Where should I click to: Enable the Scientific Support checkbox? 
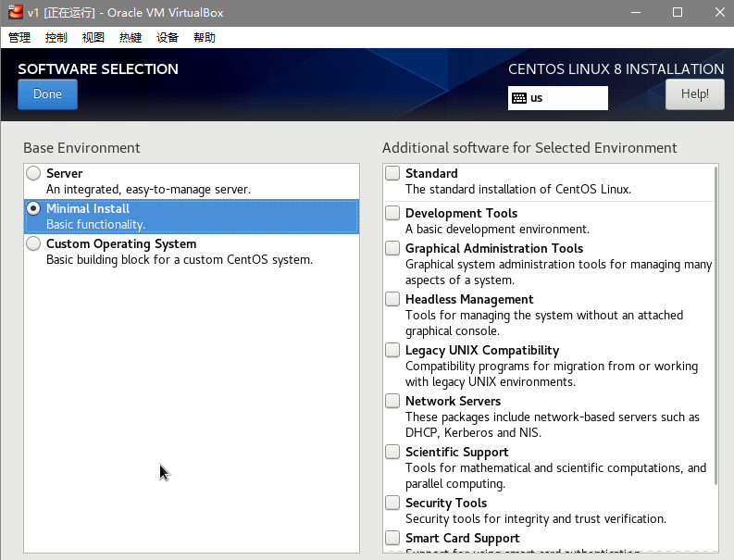pos(392,452)
